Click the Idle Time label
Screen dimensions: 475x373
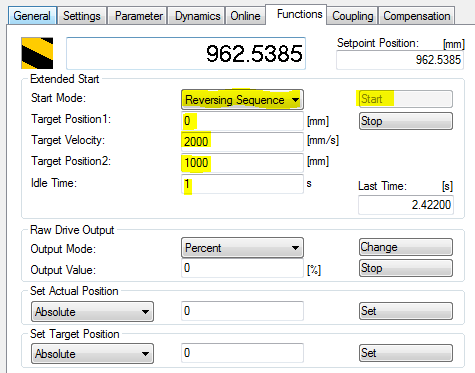[x=54, y=183]
